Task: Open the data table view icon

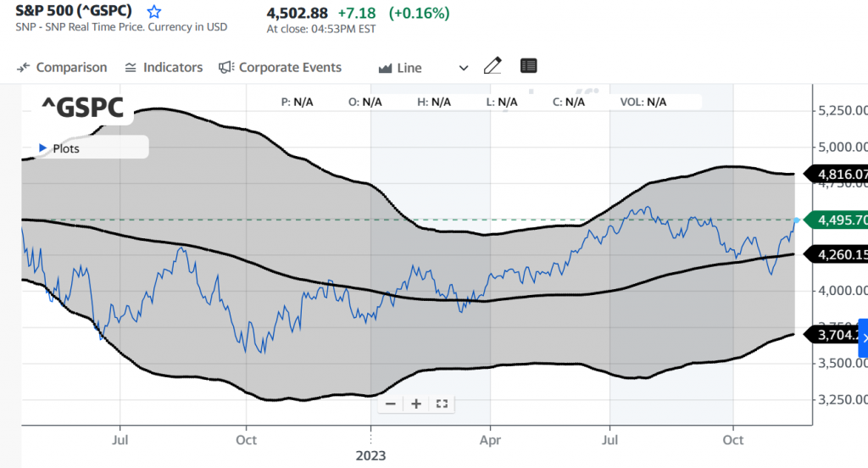Action: point(529,66)
